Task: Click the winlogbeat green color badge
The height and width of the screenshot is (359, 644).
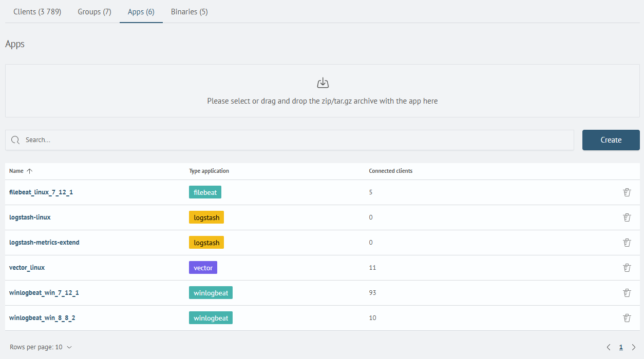Action: pos(211,292)
